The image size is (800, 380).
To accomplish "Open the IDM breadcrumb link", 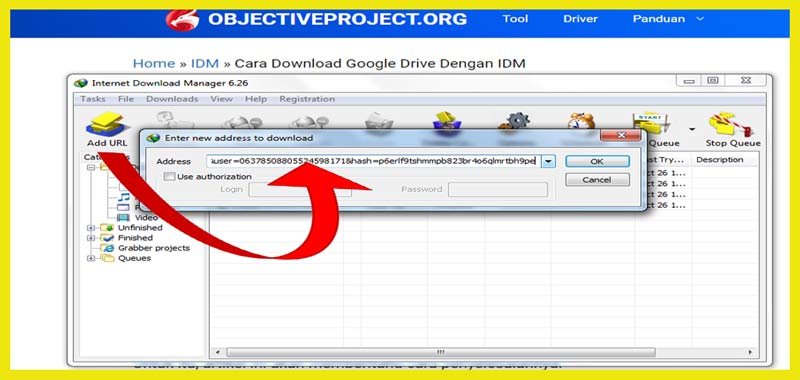I will [205, 64].
